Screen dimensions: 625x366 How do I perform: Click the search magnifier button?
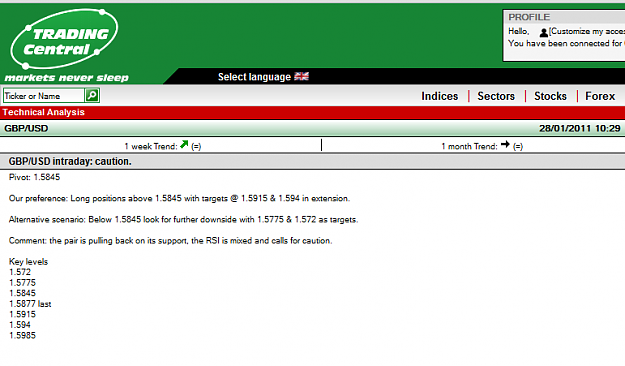92,95
